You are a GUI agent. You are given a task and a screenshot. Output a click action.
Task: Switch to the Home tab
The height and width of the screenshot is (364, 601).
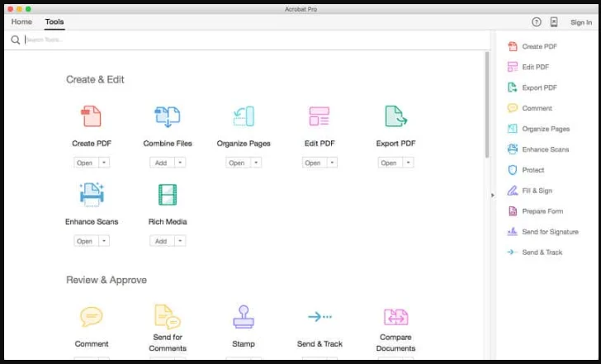tap(21, 21)
